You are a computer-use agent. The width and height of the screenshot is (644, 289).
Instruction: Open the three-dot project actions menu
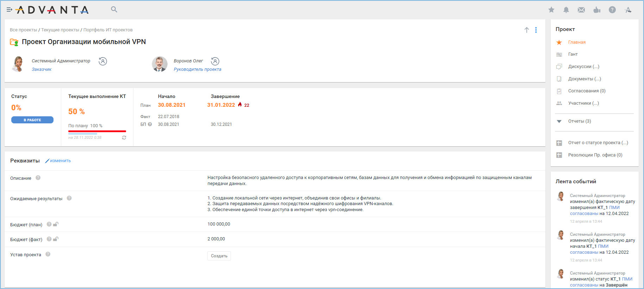click(536, 30)
